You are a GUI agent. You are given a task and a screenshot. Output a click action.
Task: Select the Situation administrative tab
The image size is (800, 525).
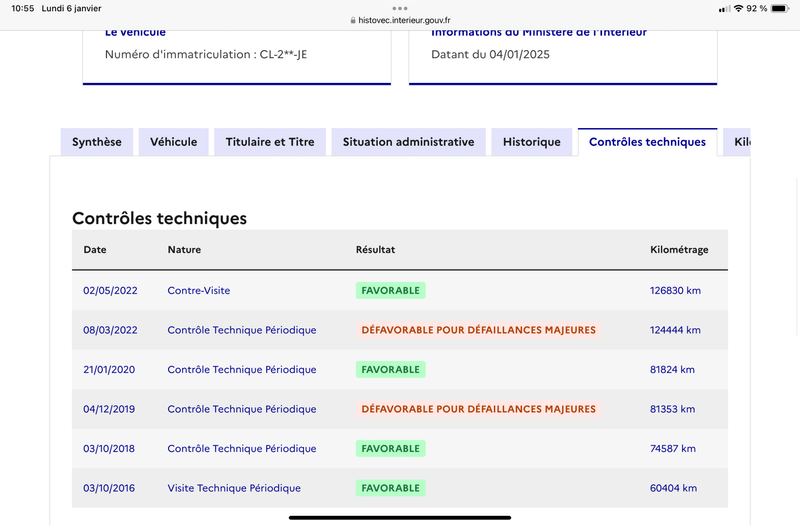coord(408,142)
